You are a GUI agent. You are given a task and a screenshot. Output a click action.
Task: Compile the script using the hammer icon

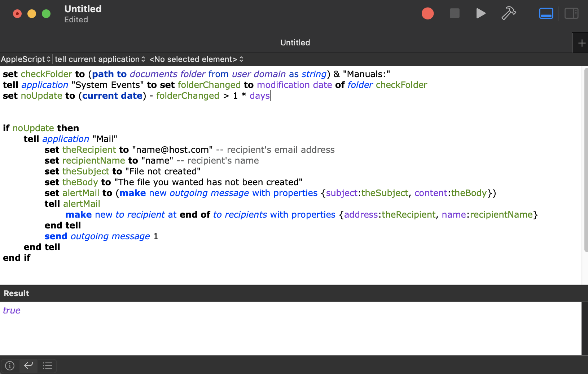point(508,13)
